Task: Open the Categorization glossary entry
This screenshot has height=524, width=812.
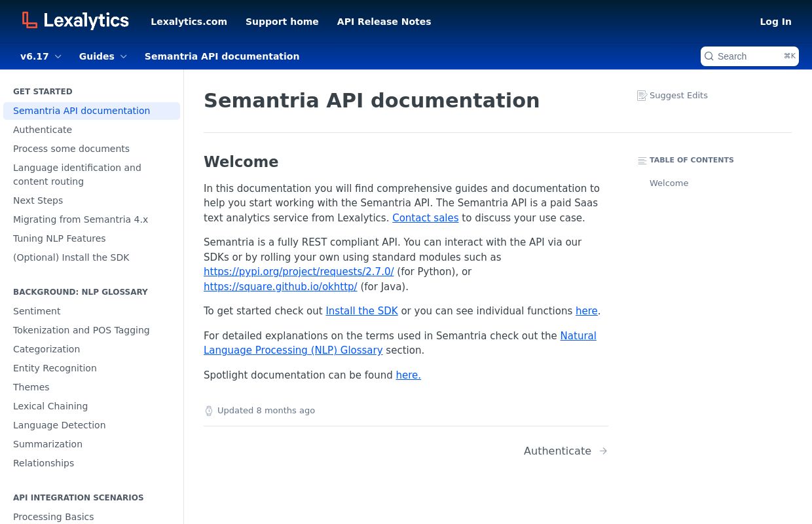Action: coord(92,349)
